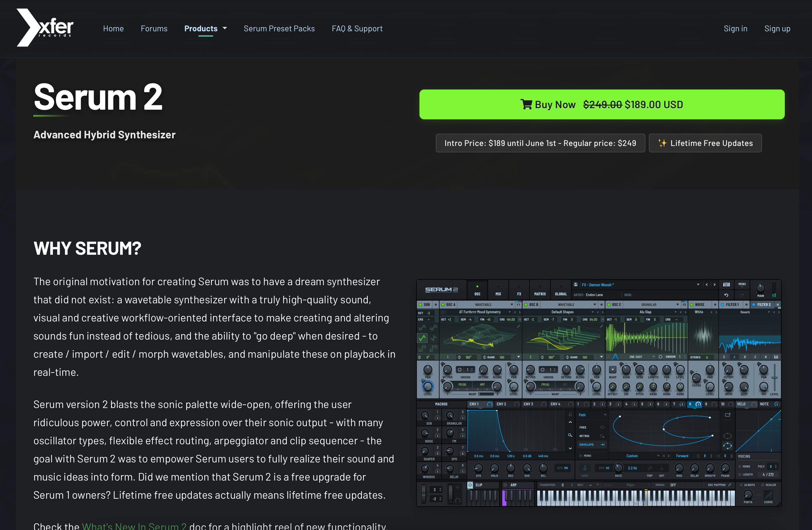Open the OSC C WARP dropdown button
Viewport: 812px width, 530px height.
613,369
